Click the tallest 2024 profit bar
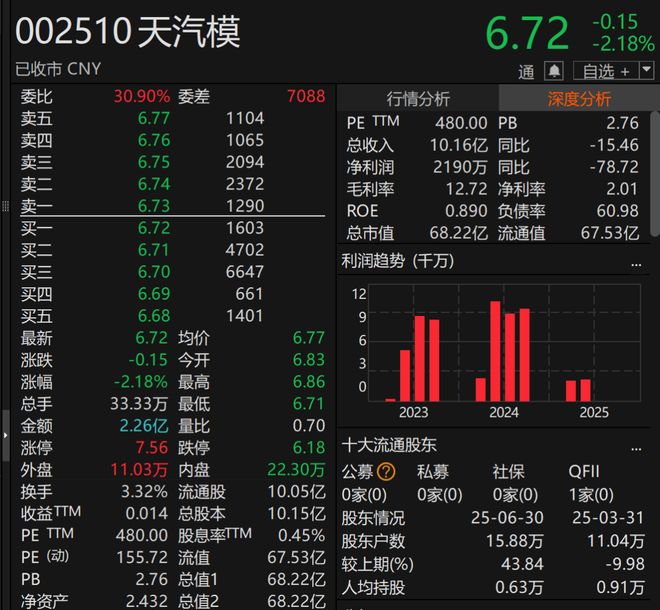 tap(495, 350)
